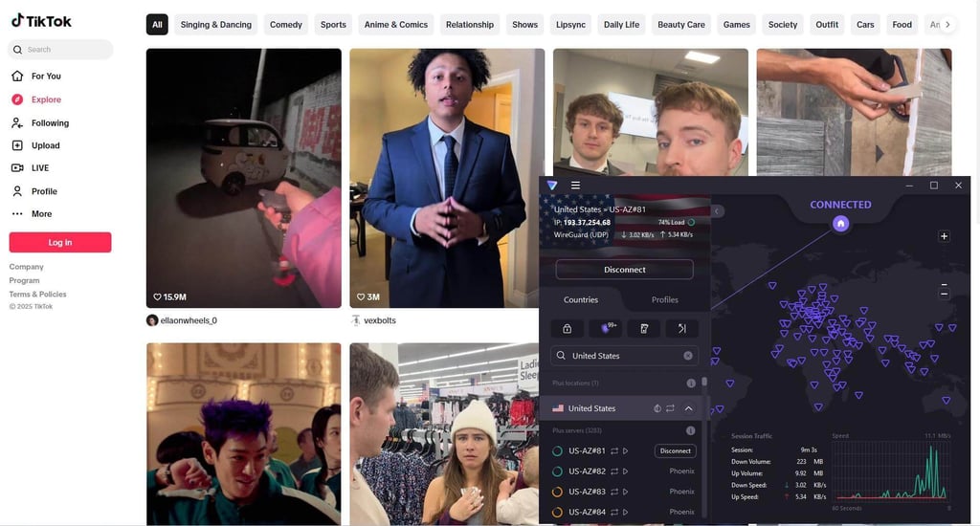Expand the Company footer section
The width and height of the screenshot is (980, 526).
click(26, 267)
